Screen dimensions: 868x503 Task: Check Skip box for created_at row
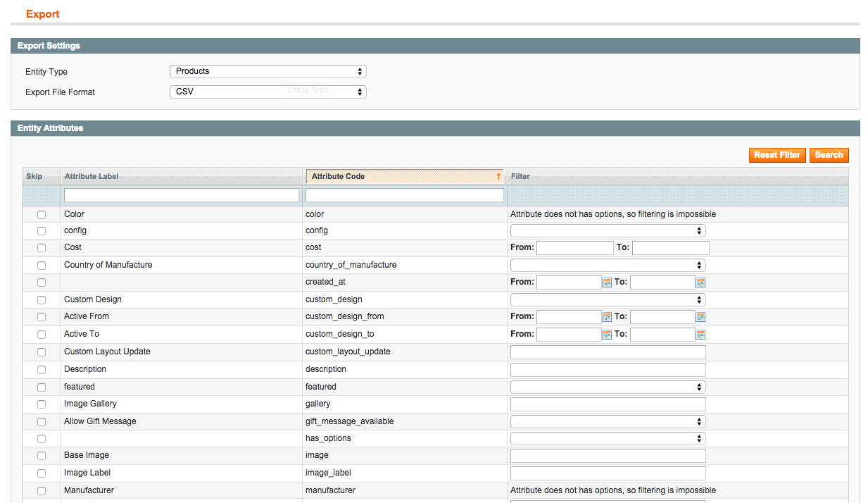point(42,282)
